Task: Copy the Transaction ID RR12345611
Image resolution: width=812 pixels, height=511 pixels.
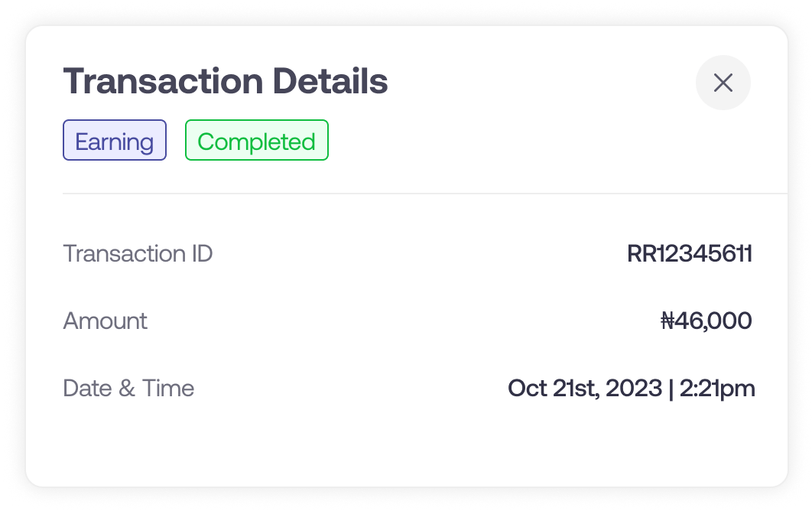Action: [690, 253]
